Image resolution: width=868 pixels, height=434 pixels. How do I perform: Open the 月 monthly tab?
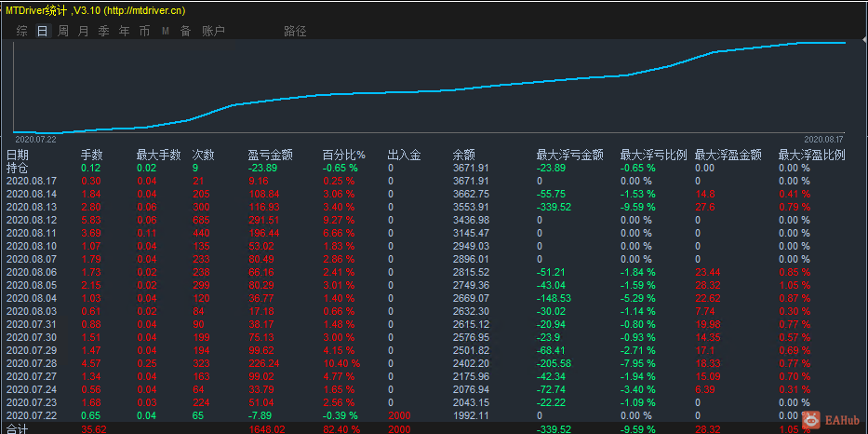click(83, 31)
